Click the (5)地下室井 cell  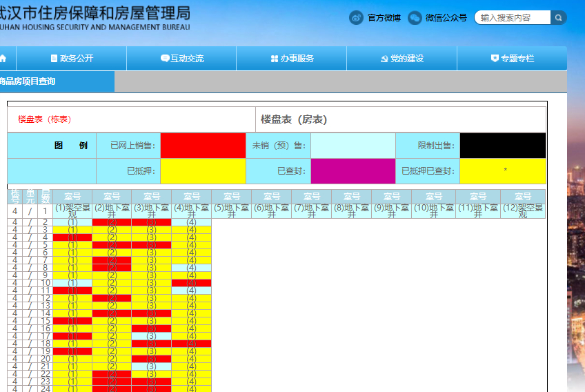(231, 211)
